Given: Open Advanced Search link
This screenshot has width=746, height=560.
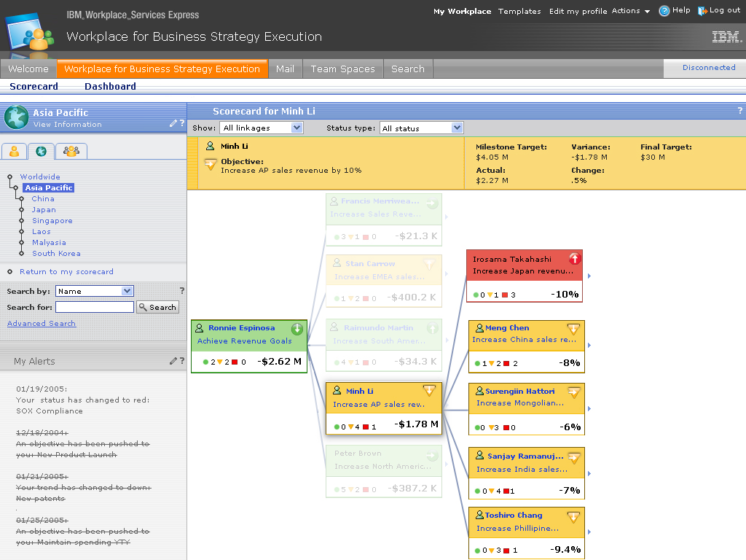Looking at the screenshot, I should pyautogui.click(x=41, y=324).
